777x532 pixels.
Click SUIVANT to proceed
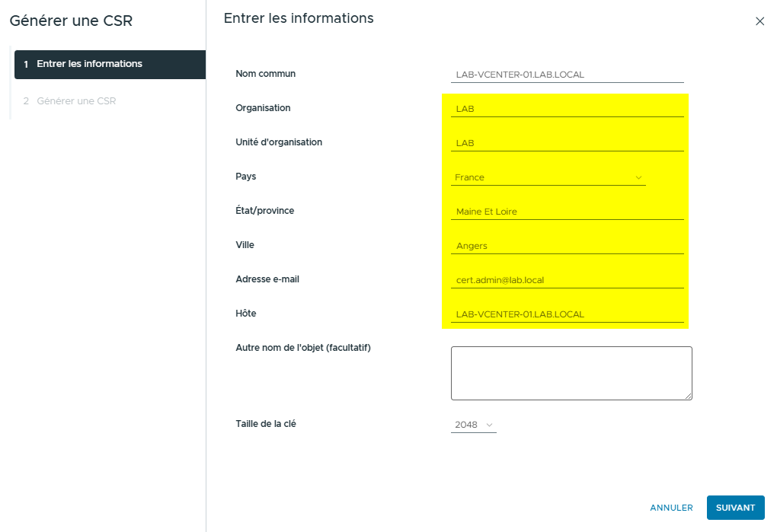click(734, 507)
